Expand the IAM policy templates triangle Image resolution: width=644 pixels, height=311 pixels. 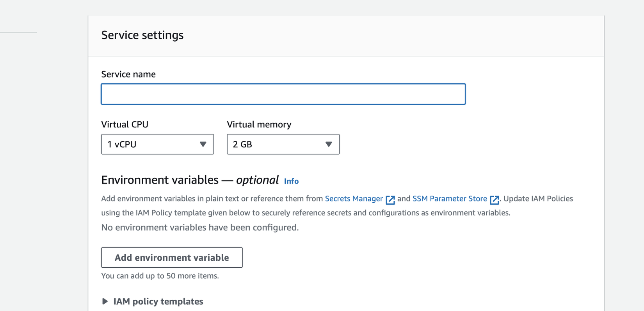tap(105, 301)
